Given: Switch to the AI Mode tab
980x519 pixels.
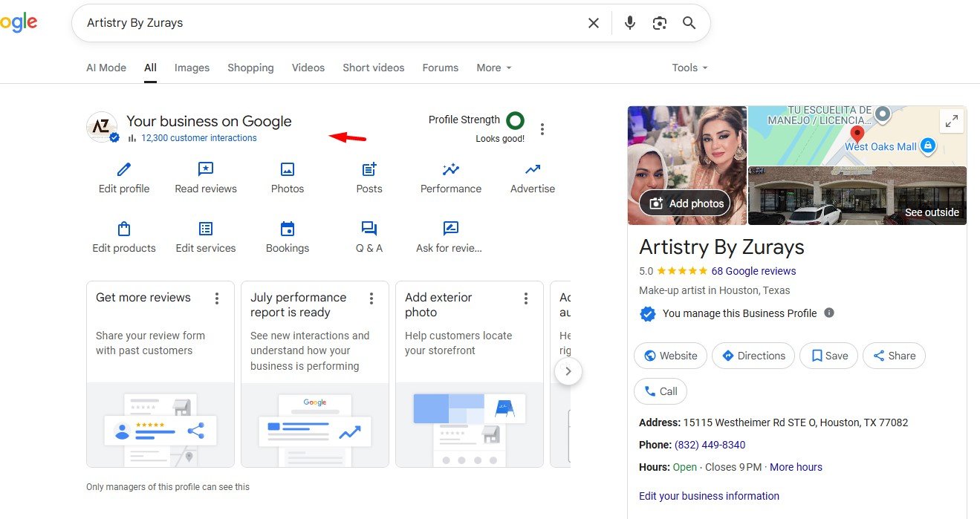Looking at the screenshot, I should [106, 68].
